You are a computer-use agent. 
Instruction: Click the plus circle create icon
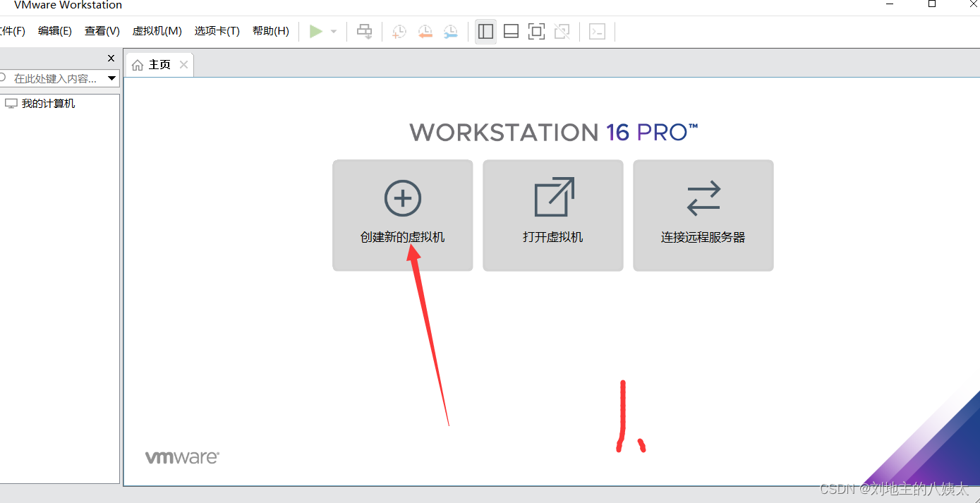coord(403,198)
